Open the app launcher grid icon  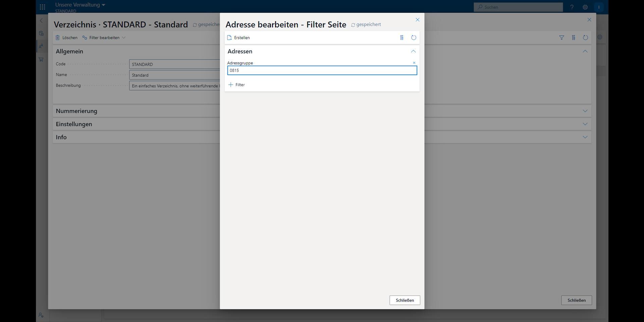[x=42, y=7]
